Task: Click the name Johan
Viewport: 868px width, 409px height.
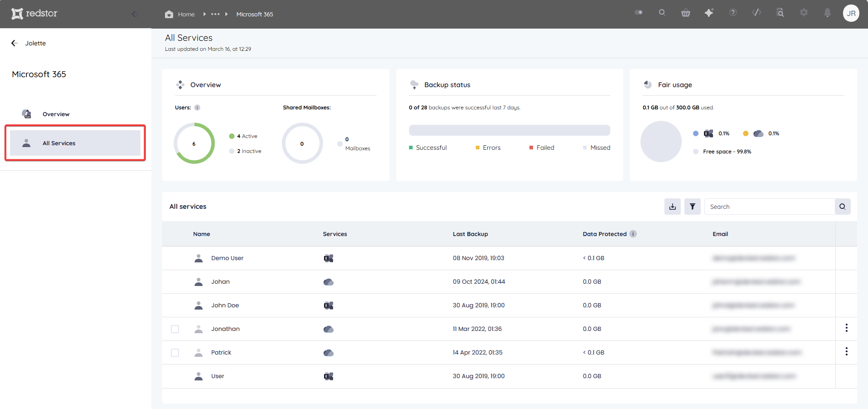Action: 220,282
